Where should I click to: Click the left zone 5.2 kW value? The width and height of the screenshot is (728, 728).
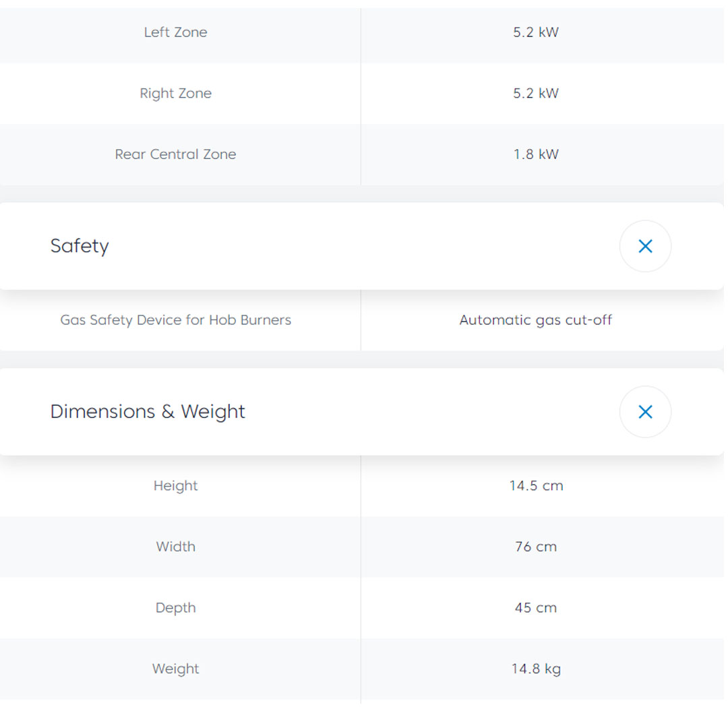536,32
